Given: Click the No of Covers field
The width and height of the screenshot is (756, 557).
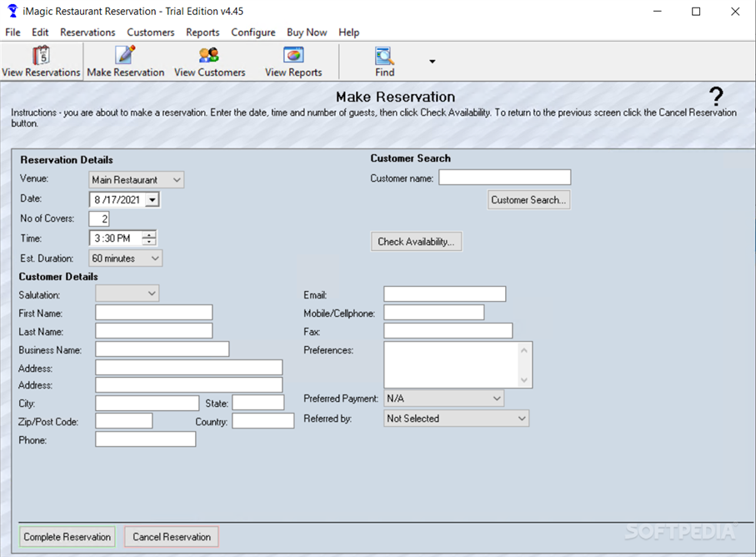Looking at the screenshot, I should click(99, 219).
